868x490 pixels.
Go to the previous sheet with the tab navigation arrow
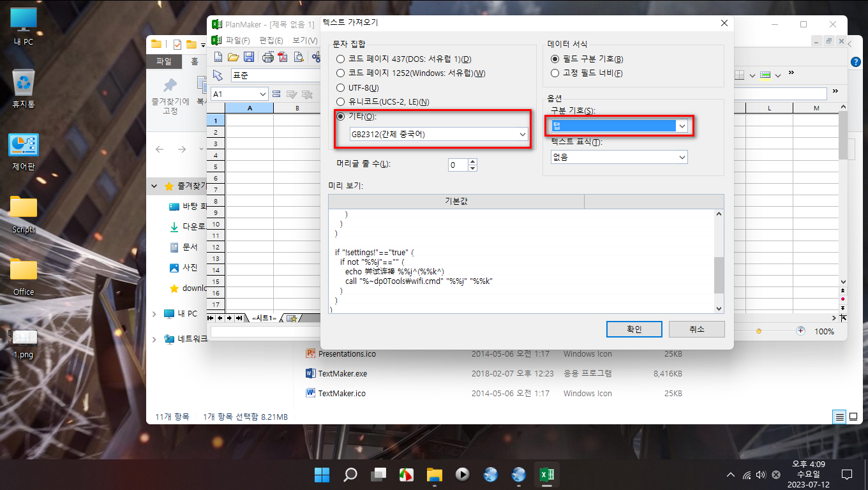coord(220,318)
